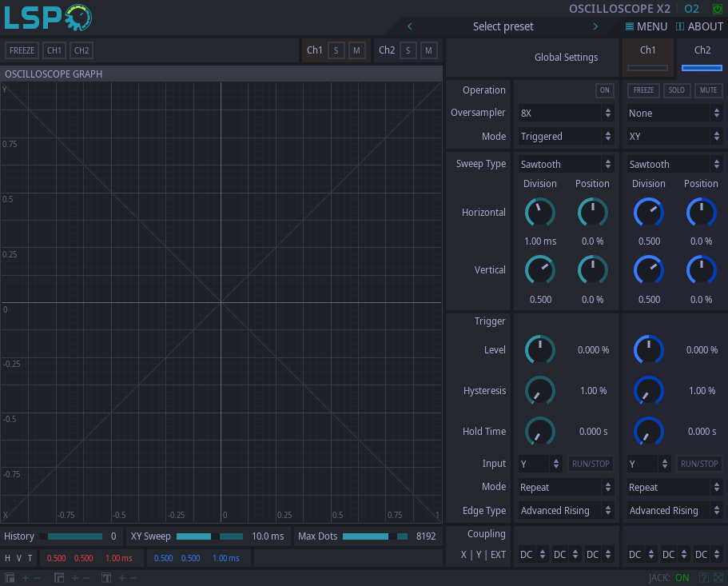The image size is (728, 586).
Task: Open the help question mark icon
Action: [x=704, y=577]
